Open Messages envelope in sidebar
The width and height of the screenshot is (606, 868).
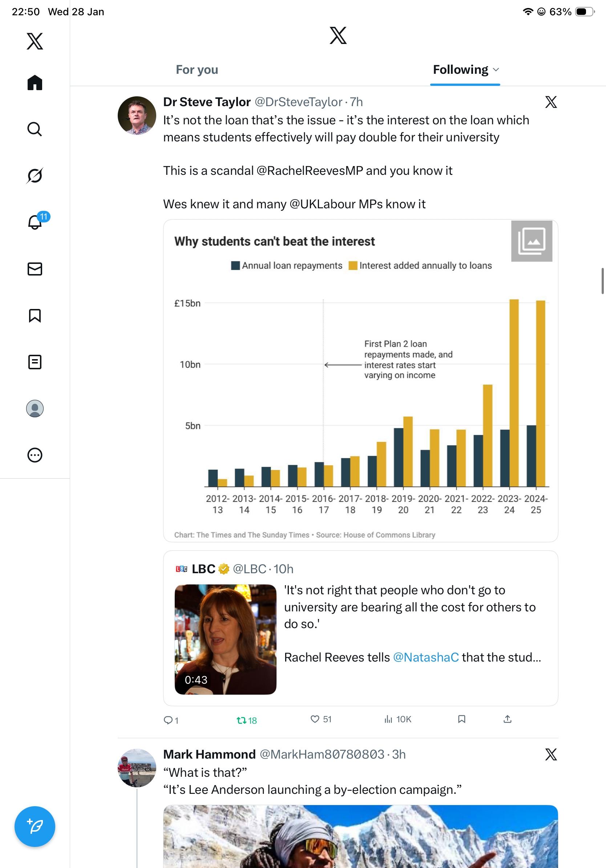pos(35,269)
